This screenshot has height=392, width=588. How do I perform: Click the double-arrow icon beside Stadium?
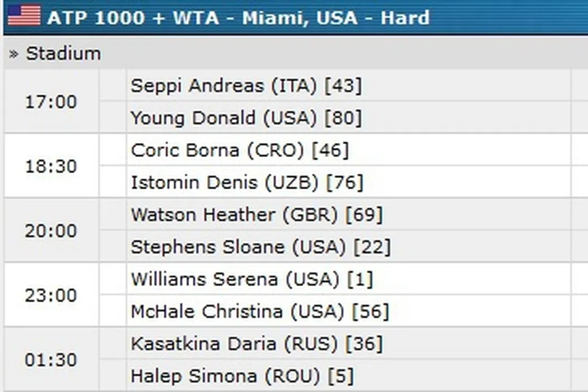tap(15, 54)
